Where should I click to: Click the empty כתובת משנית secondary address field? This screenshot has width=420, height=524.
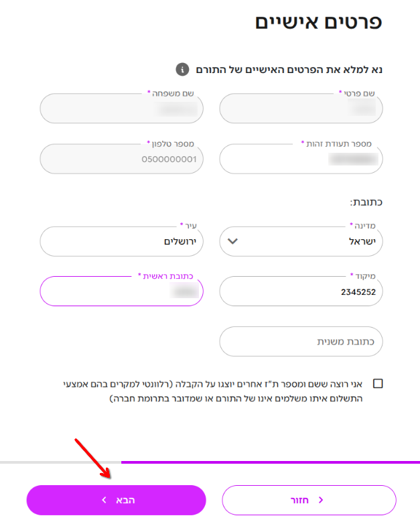[301, 342]
